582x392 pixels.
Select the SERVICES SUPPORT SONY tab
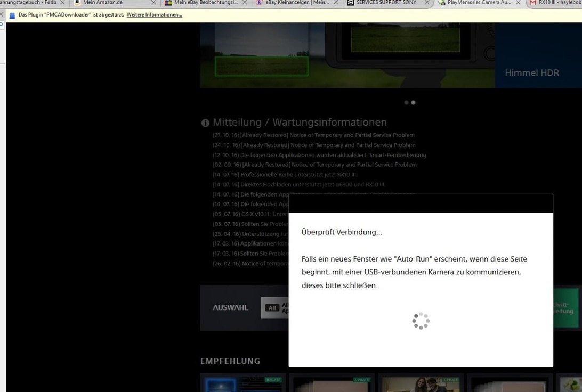tap(386, 3)
